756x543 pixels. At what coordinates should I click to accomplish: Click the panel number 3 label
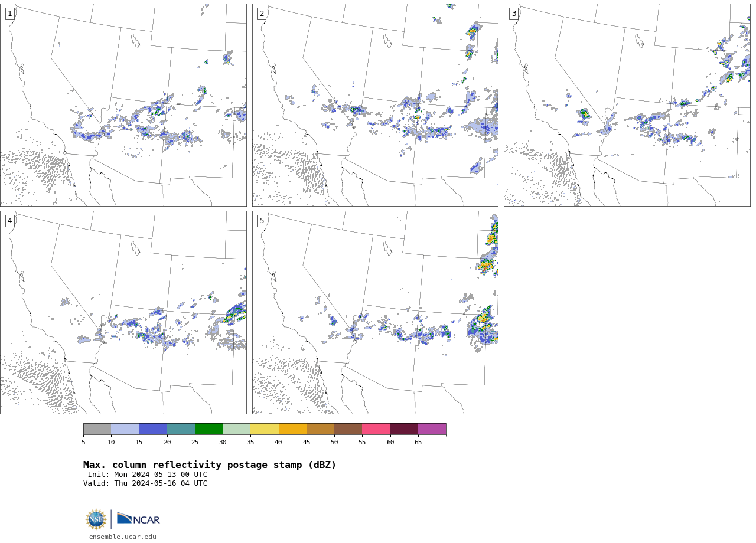513,14
